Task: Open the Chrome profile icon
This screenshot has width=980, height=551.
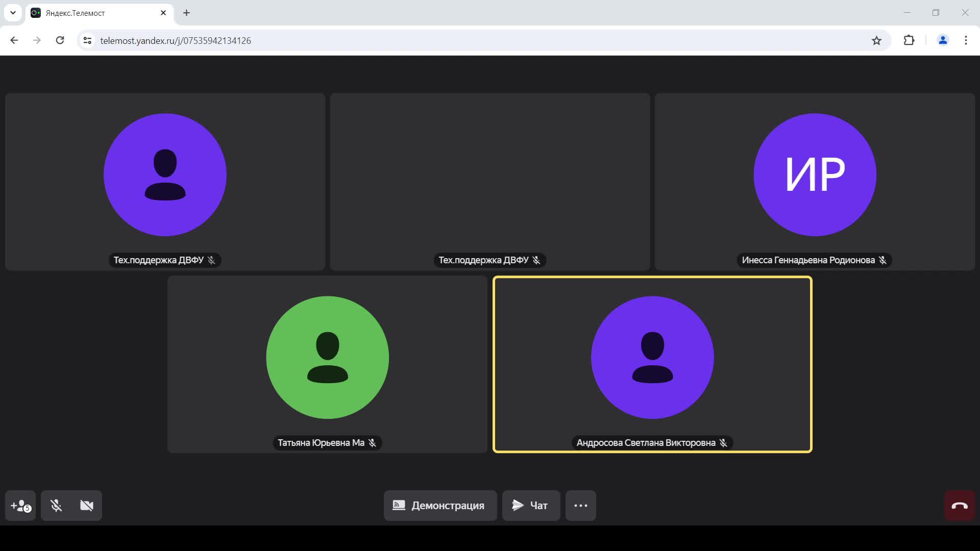Action: click(942, 40)
